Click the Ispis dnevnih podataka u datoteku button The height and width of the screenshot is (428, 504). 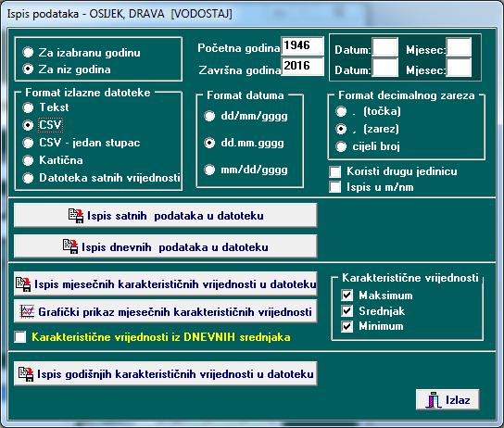(x=165, y=246)
